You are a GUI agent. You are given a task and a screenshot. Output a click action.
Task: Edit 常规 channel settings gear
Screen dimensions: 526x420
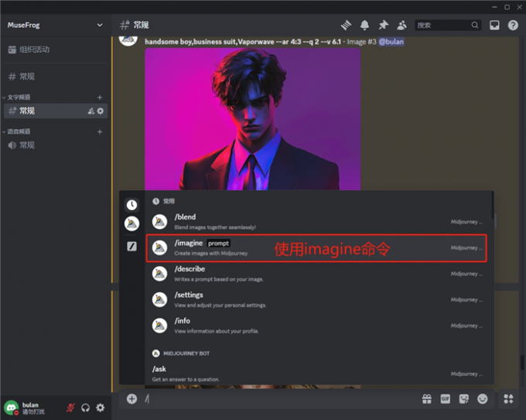pos(101,111)
